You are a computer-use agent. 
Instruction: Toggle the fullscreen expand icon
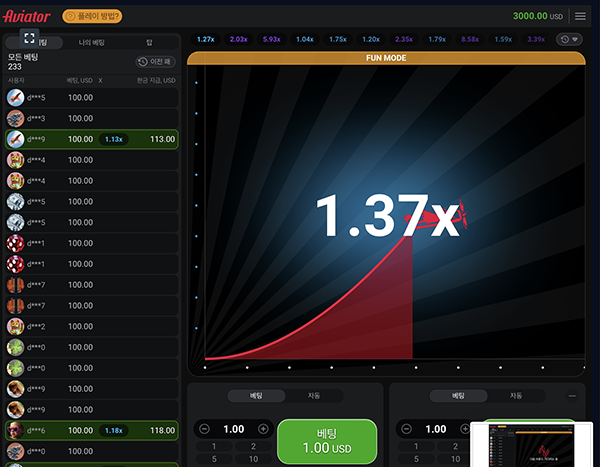coord(30,37)
